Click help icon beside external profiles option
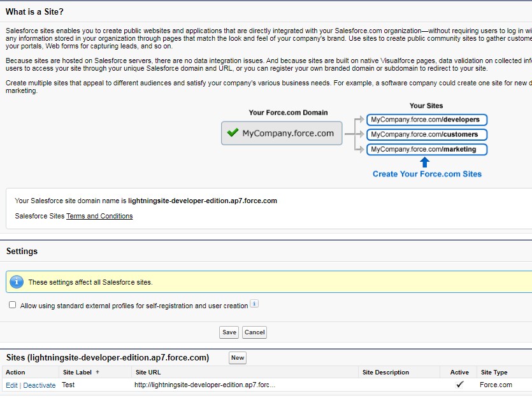The image size is (532, 398). click(254, 304)
